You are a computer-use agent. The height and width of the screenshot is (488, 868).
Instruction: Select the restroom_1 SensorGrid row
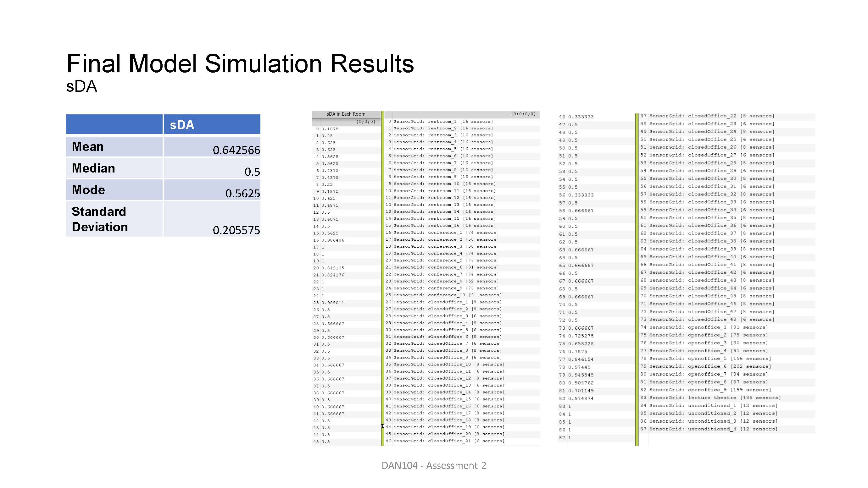click(443, 122)
